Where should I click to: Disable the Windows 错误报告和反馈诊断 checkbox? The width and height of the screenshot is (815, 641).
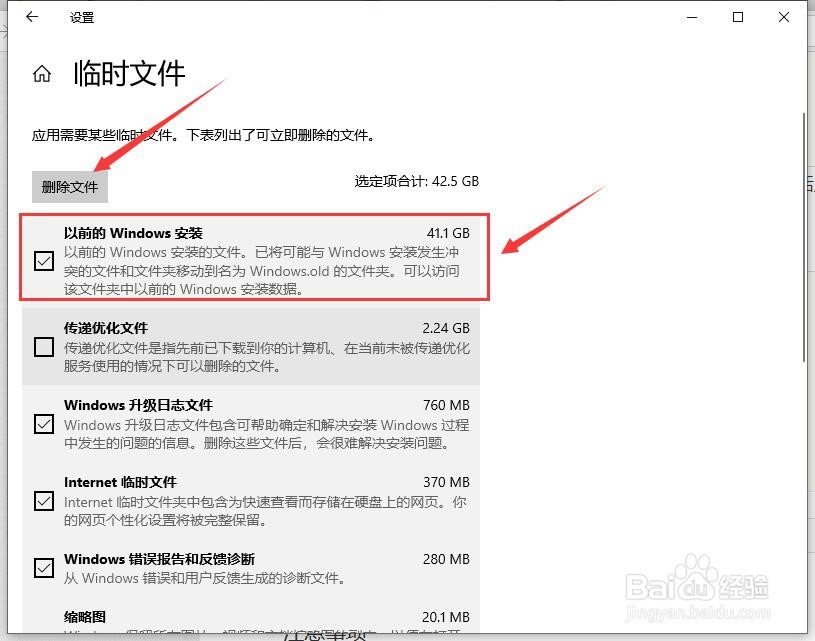44,568
